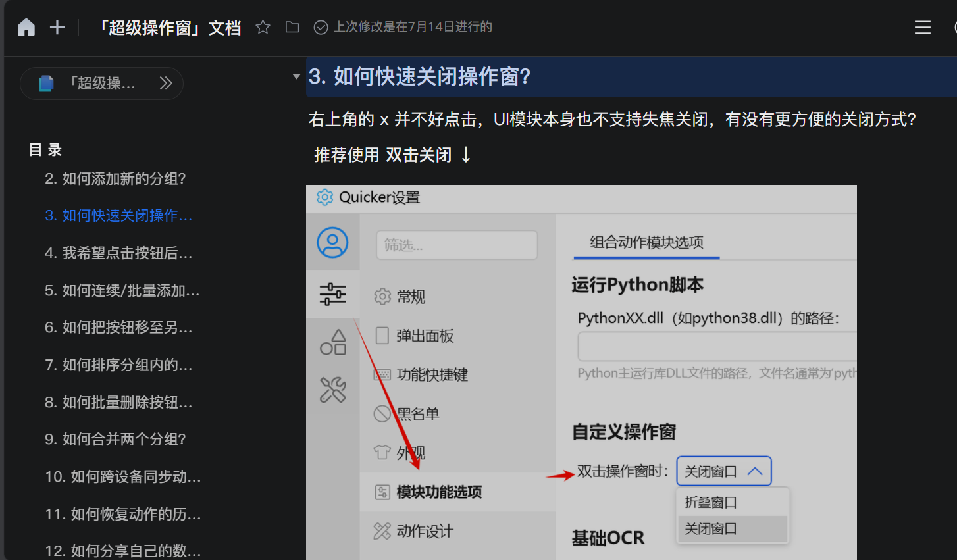Click the blue document icon in breadcrumb
Image resolution: width=957 pixels, height=560 pixels.
[x=46, y=84]
